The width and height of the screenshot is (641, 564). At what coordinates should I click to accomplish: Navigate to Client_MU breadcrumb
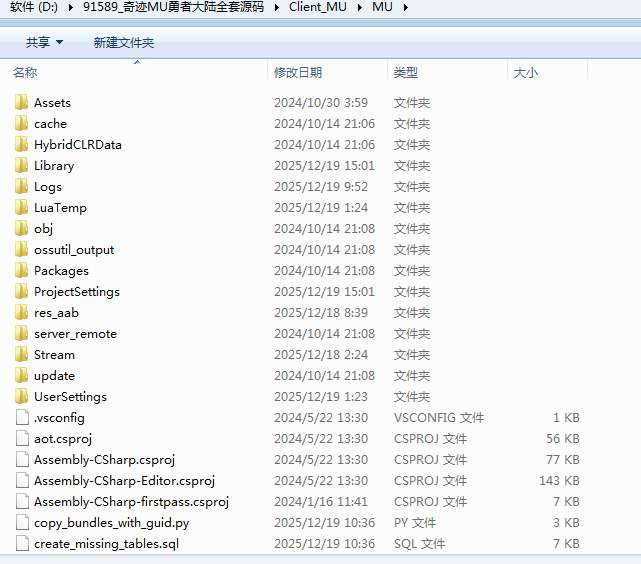318,7
